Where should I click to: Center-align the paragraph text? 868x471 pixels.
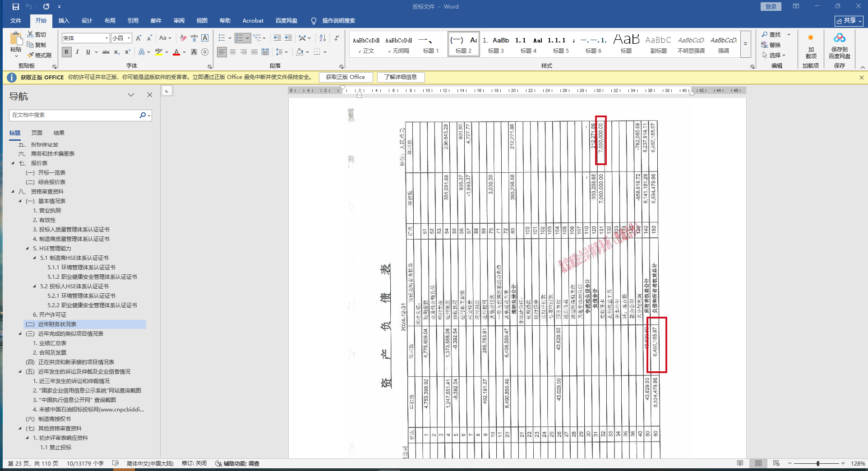click(x=233, y=52)
